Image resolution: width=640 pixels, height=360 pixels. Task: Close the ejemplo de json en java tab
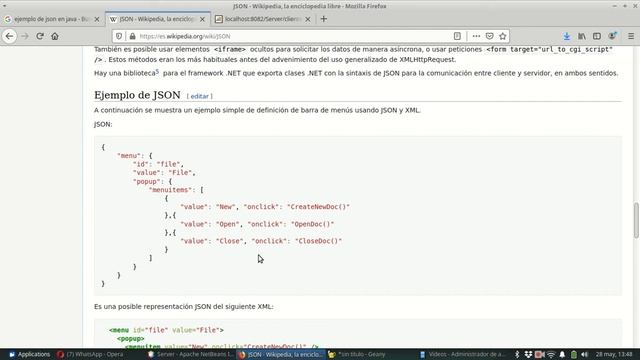coord(97,19)
